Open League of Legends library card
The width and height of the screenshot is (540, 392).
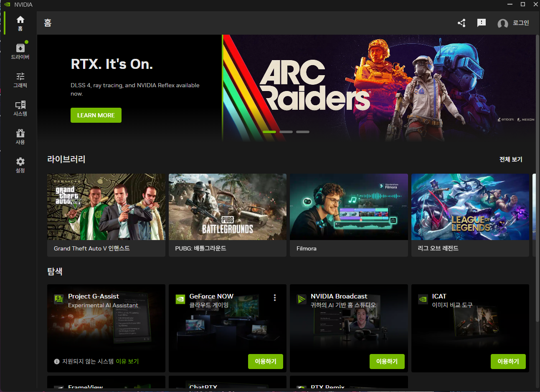coord(470,215)
